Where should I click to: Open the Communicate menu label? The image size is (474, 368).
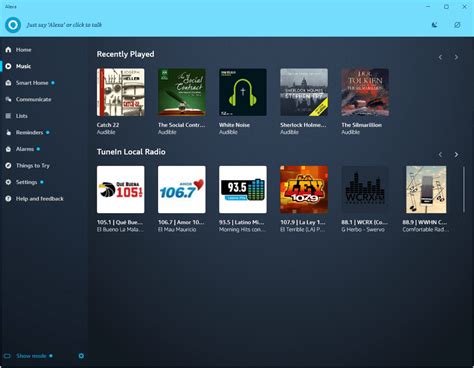[34, 99]
